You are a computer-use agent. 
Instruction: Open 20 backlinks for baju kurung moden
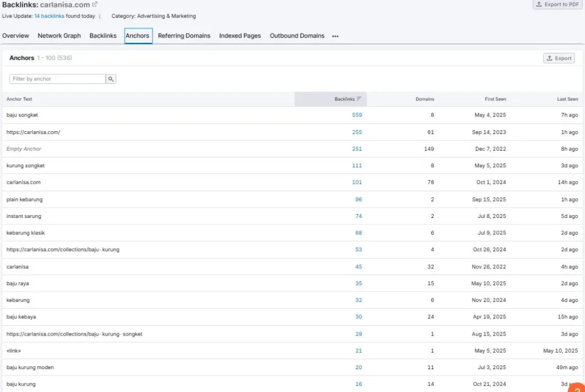[x=359, y=367]
